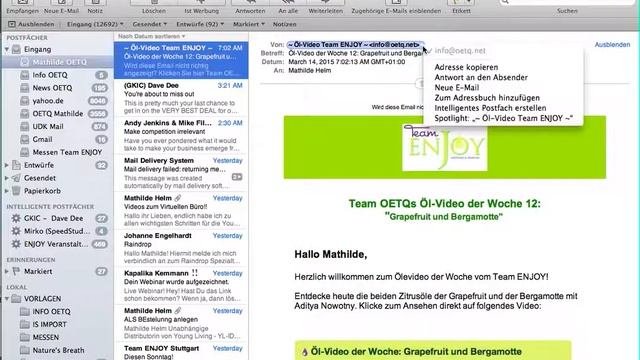Collapse the Eingang mailbox tree

click(x=7, y=49)
